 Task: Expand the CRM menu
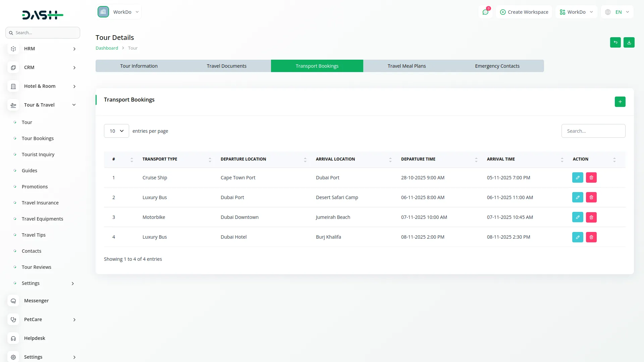point(74,68)
